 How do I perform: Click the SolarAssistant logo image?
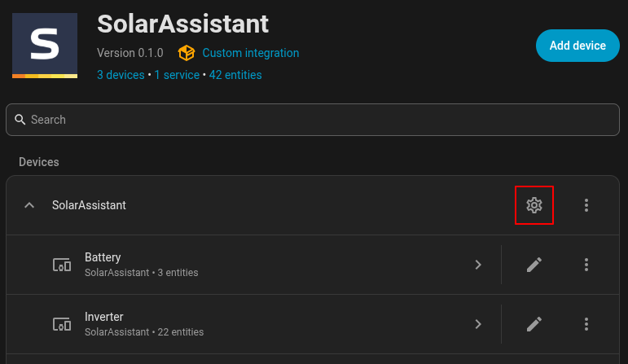(x=45, y=46)
